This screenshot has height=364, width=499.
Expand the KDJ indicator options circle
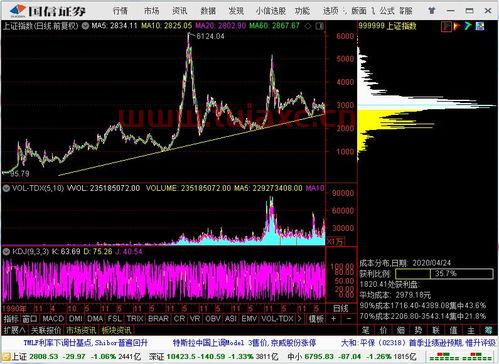(6, 251)
